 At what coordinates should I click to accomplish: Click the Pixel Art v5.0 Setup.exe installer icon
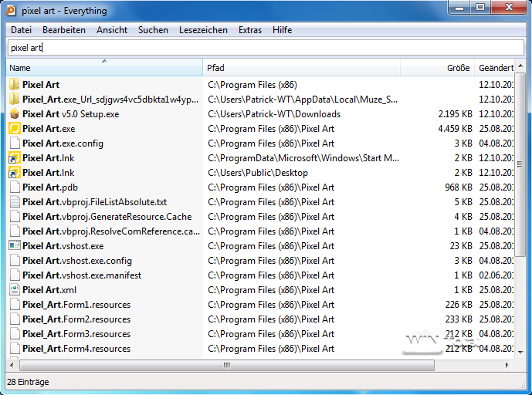point(15,114)
